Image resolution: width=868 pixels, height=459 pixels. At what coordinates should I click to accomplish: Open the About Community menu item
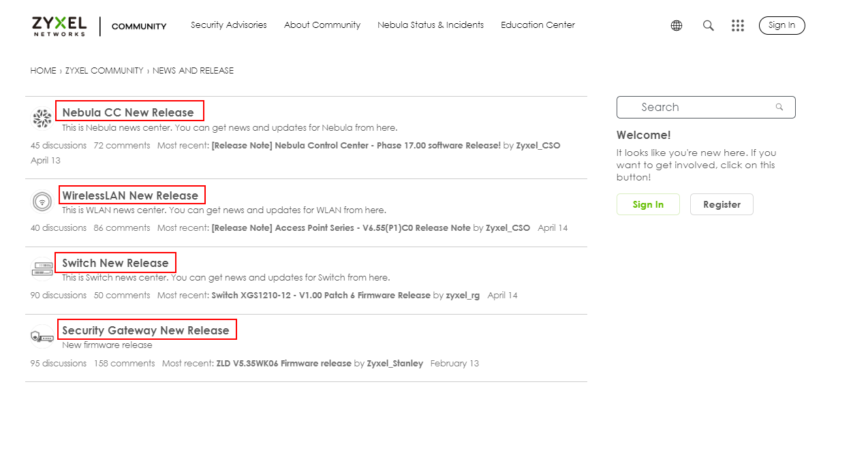pyautogui.click(x=322, y=25)
